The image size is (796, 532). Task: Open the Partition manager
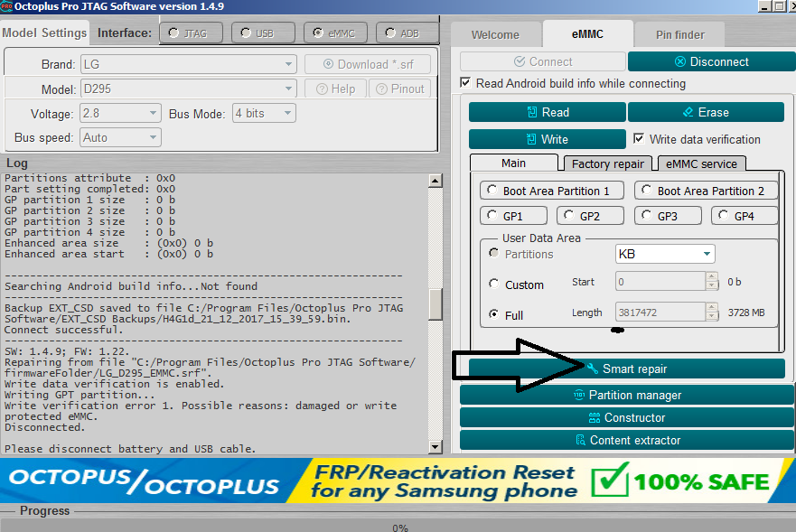tap(627, 395)
